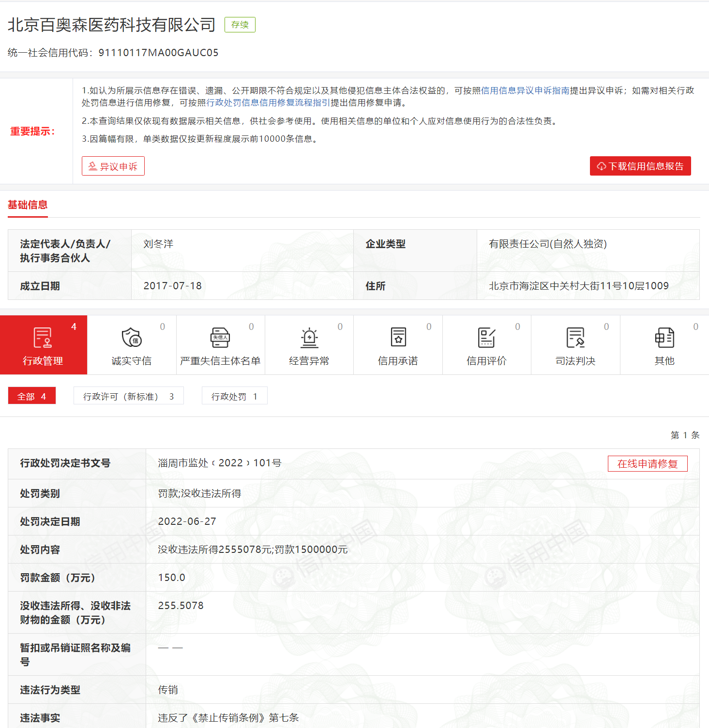Click the company name 北京百奥森医药科技有限公司 heading
The width and height of the screenshot is (709, 728).
tap(112, 25)
